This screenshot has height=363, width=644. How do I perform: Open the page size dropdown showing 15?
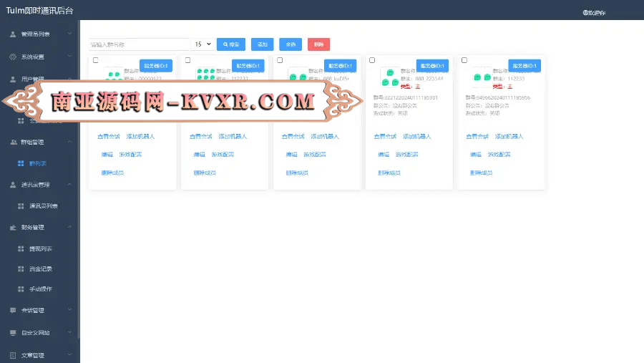click(x=203, y=44)
